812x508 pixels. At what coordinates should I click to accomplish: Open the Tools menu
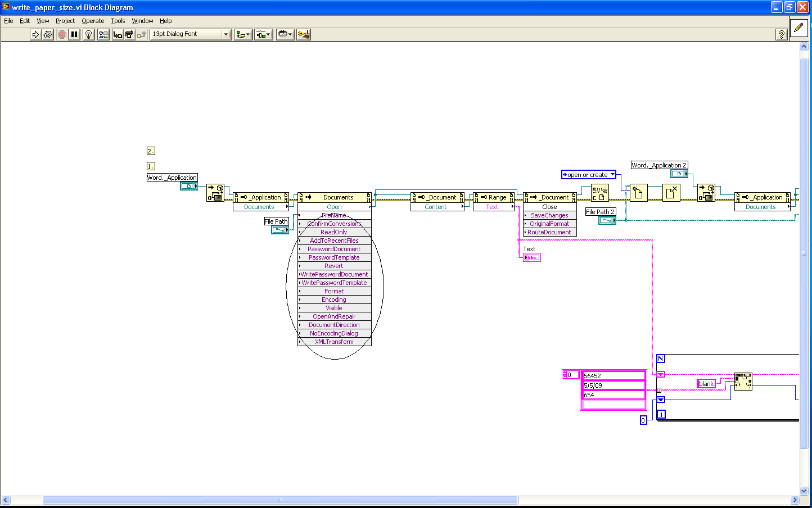[118, 21]
